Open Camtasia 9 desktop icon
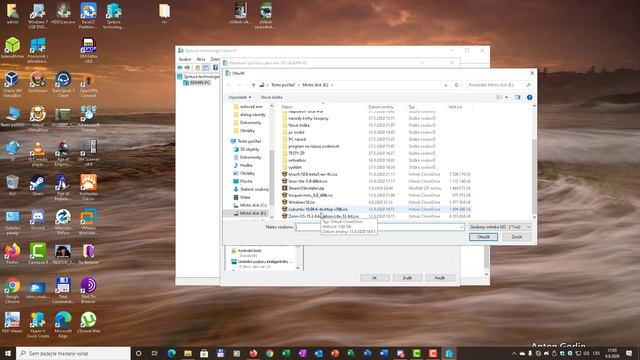The width and height of the screenshot is (640, 360). (x=38, y=254)
